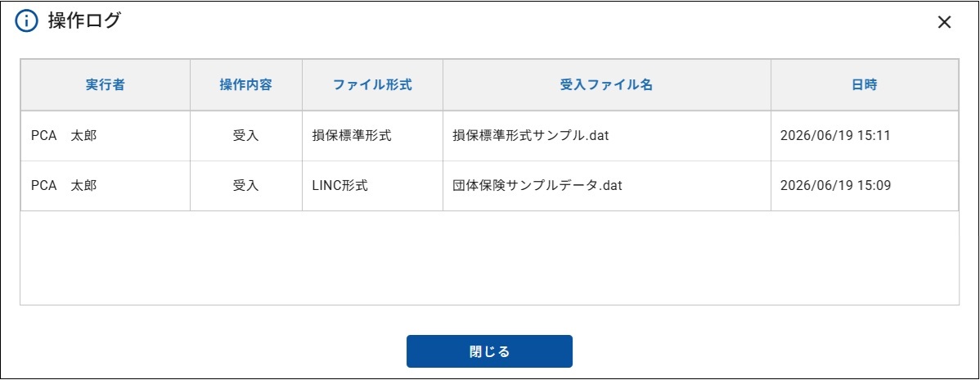
Task: Click the 閉じる button
Action: (489, 351)
